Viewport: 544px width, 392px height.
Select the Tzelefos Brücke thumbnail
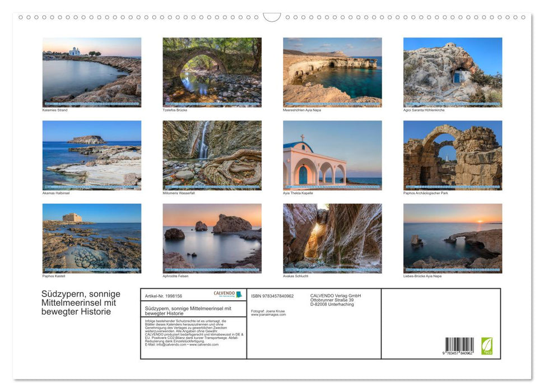(212, 72)
